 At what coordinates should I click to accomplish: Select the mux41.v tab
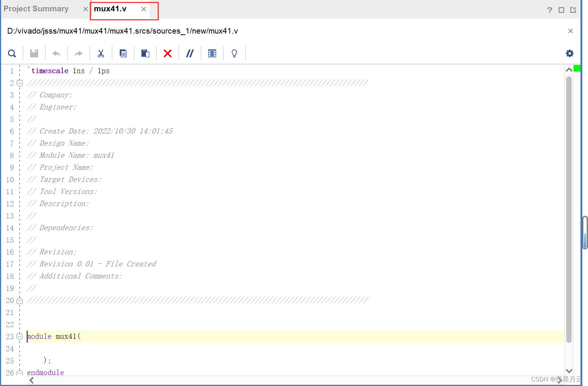pyautogui.click(x=110, y=9)
